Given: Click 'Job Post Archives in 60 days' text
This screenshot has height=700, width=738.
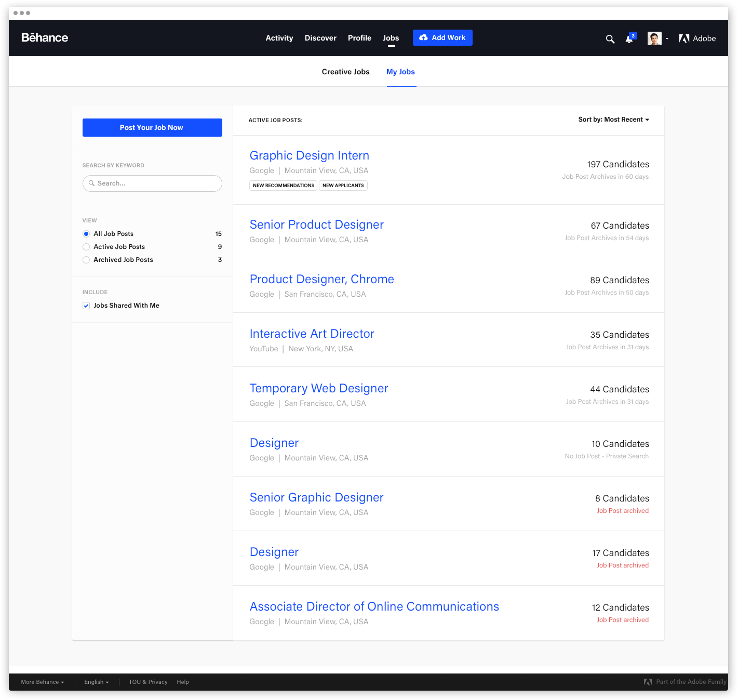Looking at the screenshot, I should point(606,177).
